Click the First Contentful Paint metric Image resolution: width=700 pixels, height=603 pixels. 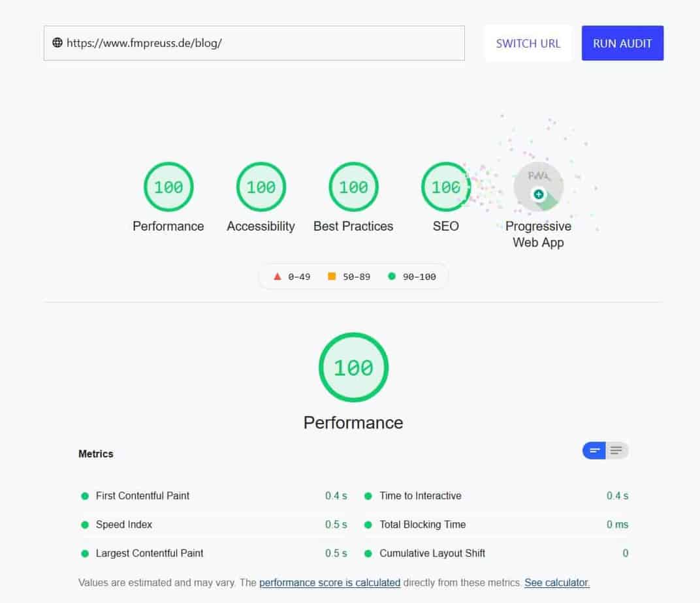(214, 496)
